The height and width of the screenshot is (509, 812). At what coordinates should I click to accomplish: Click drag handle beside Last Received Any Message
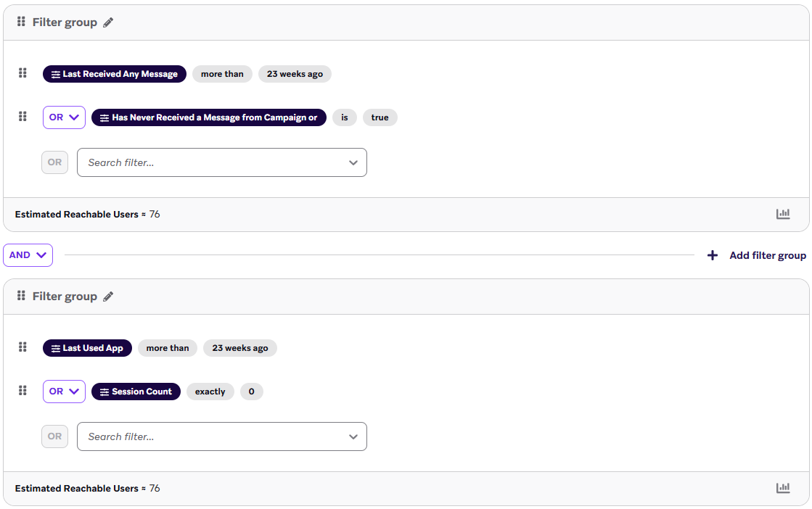pos(22,73)
